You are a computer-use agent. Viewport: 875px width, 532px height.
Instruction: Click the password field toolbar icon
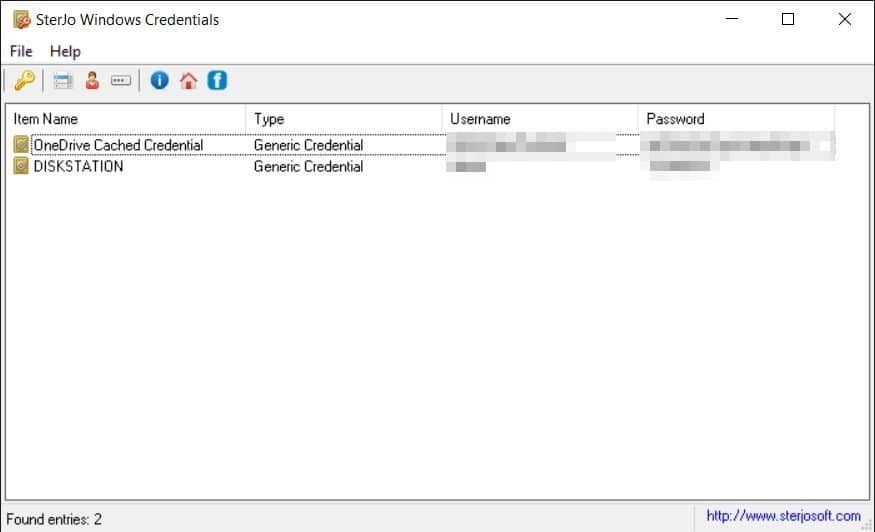pyautogui.click(x=121, y=81)
